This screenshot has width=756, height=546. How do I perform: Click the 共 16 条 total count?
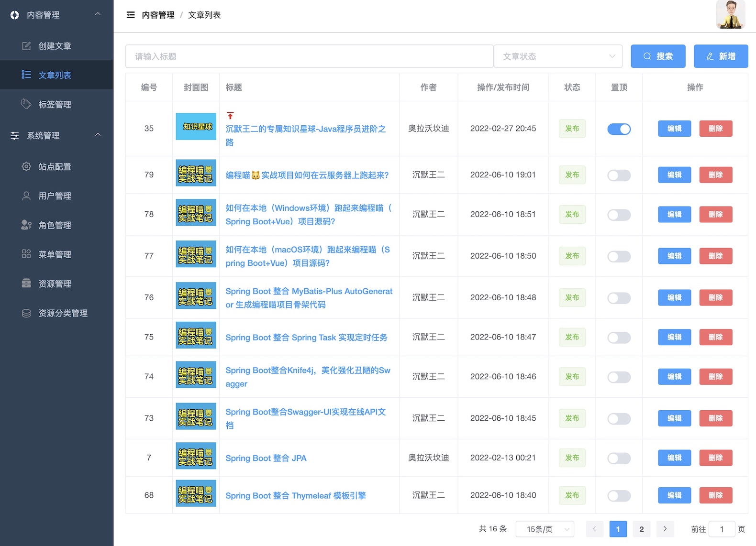pyautogui.click(x=493, y=529)
